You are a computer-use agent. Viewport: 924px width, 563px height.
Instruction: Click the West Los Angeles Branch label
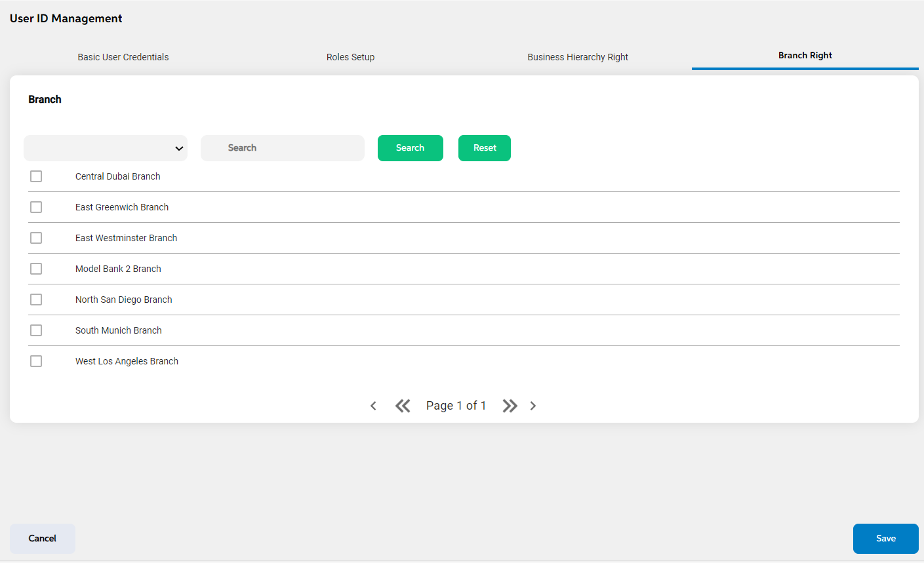pyautogui.click(x=127, y=361)
